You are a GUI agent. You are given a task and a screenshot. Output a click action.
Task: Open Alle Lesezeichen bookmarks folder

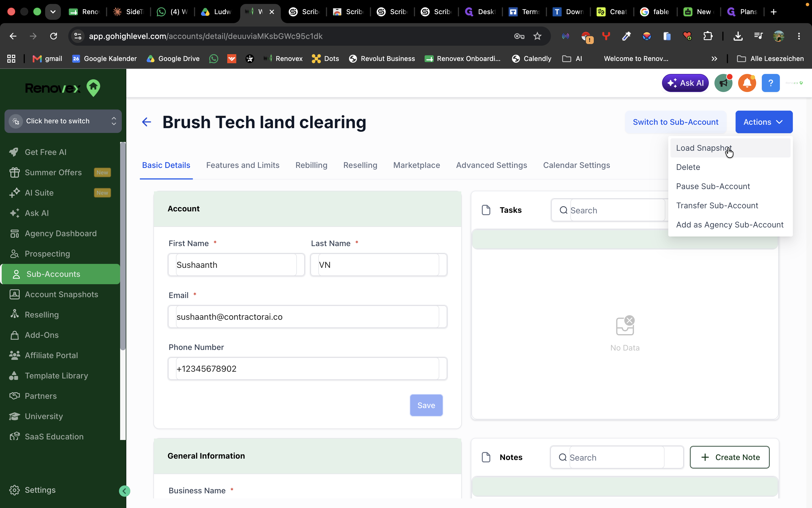click(x=770, y=58)
